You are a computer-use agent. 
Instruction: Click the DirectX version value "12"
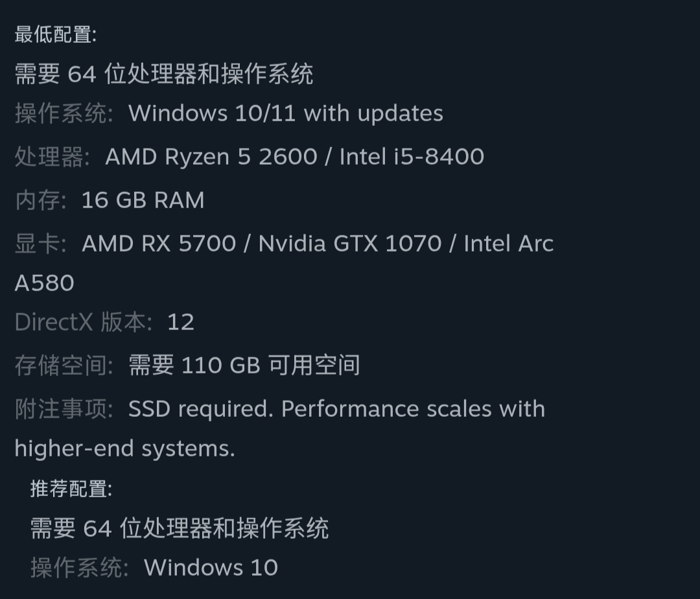pos(181,322)
